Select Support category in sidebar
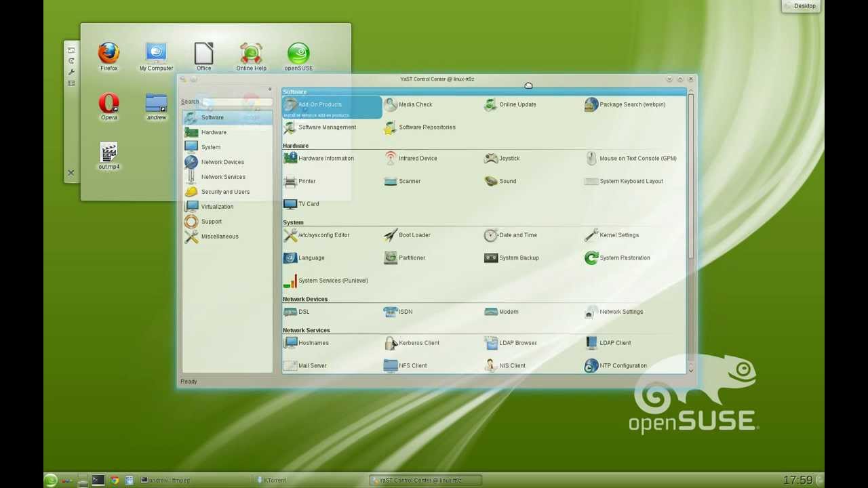 (x=227, y=222)
